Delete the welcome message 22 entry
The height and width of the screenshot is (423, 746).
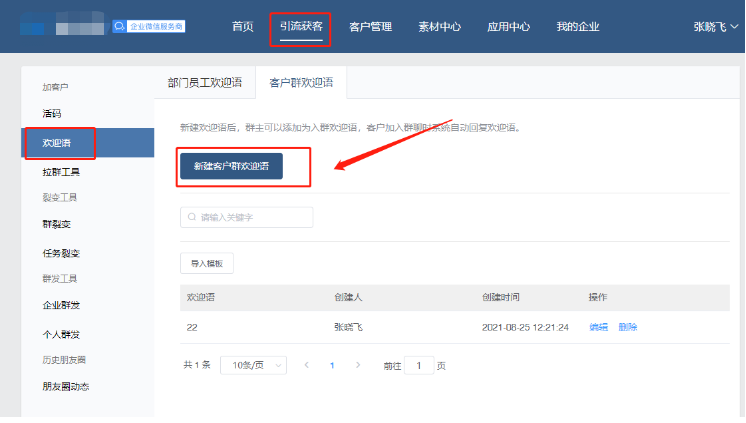click(x=628, y=327)
